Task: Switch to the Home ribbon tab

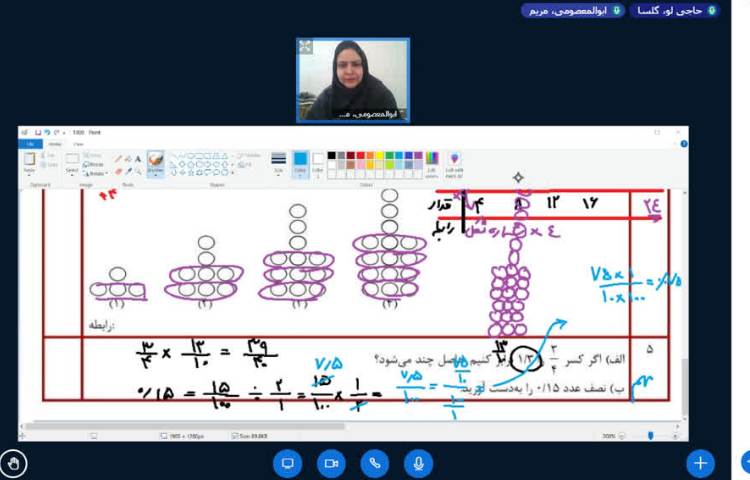Action: pyautogui.click(x=55, y=144)
